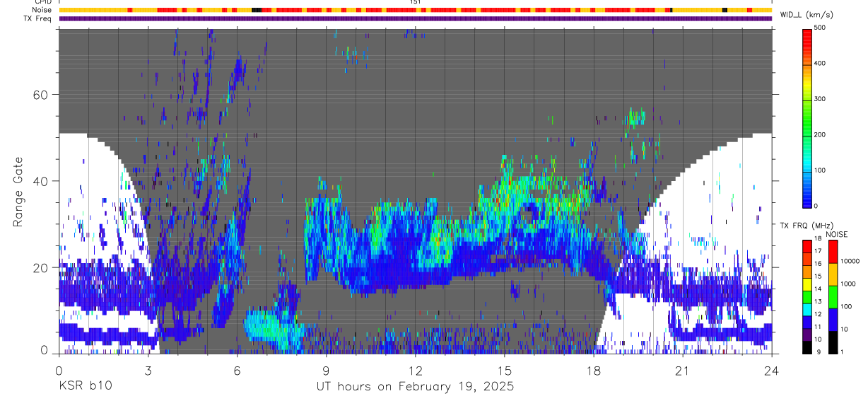Click the '6' tick label on the UT hours axis
This screenshot has width=868, height=401.
(237, 370)
